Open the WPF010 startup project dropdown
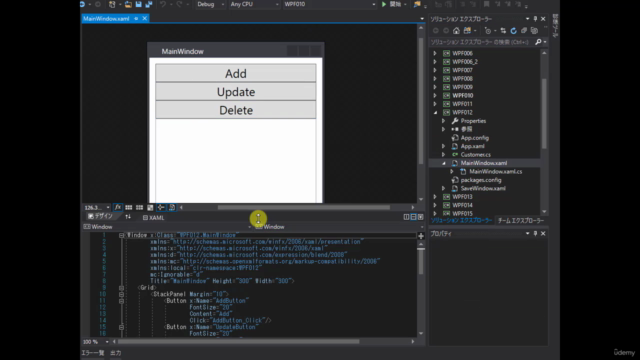The height and width of the screenshot is (360, 640). click(x=330, y=4)
